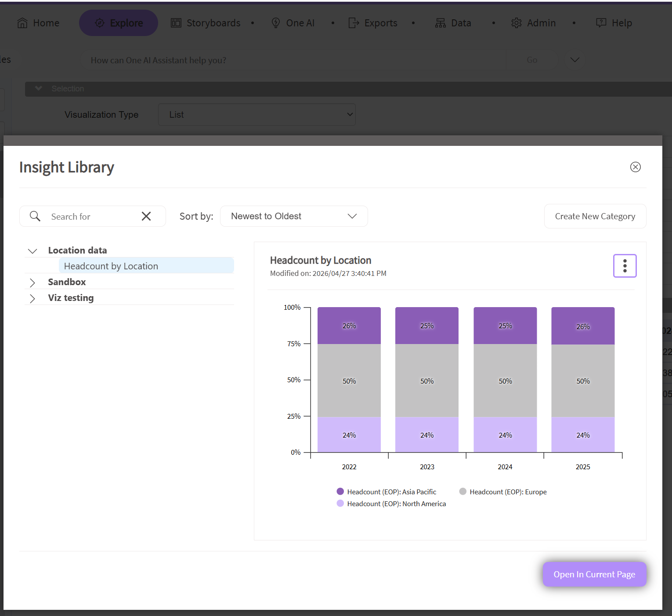
Task: Close the Insight Library dialog
Action: click(635, 167)
